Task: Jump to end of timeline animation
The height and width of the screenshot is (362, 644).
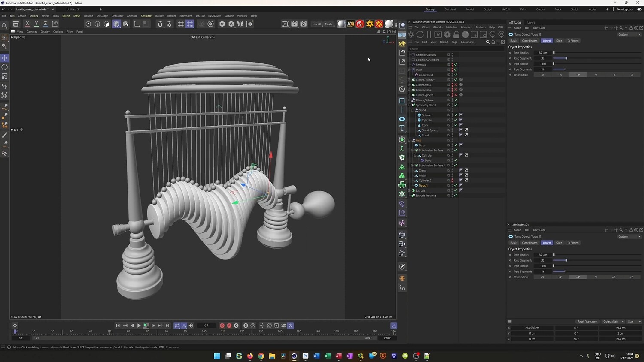Action: tap(167, 326)
